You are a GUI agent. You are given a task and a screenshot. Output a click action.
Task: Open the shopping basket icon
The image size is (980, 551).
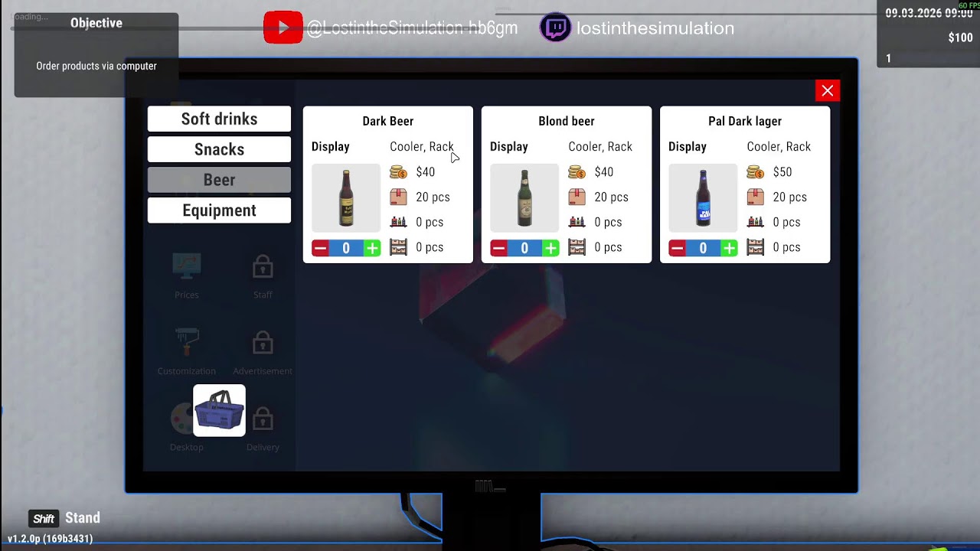coord(220,411)
